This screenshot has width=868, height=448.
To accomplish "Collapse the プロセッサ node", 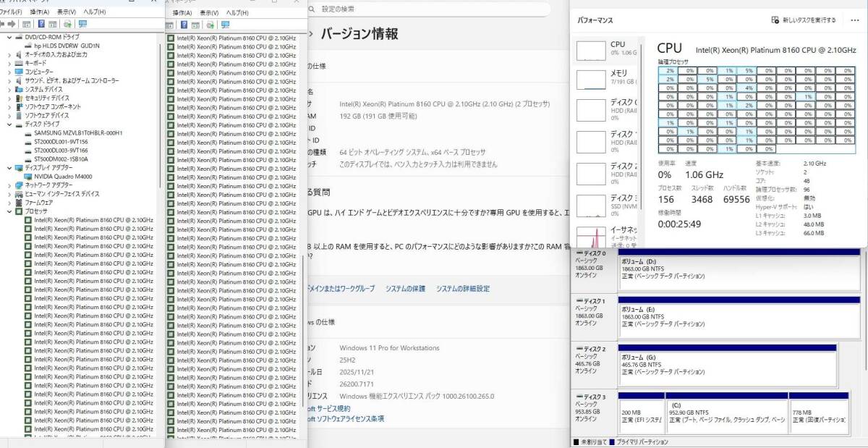I will point(9,211).
